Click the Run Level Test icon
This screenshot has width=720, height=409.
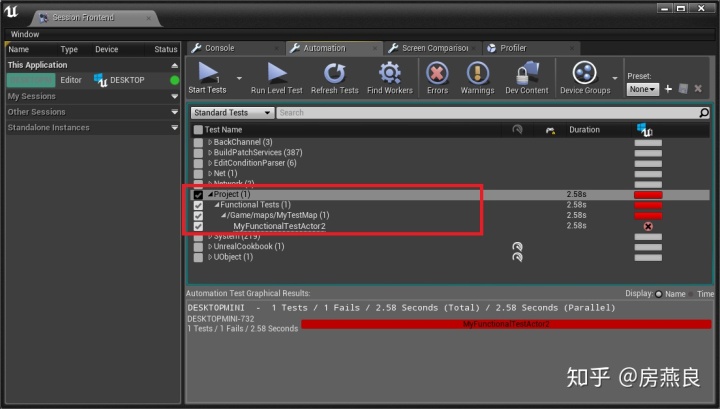click(276, 73)
